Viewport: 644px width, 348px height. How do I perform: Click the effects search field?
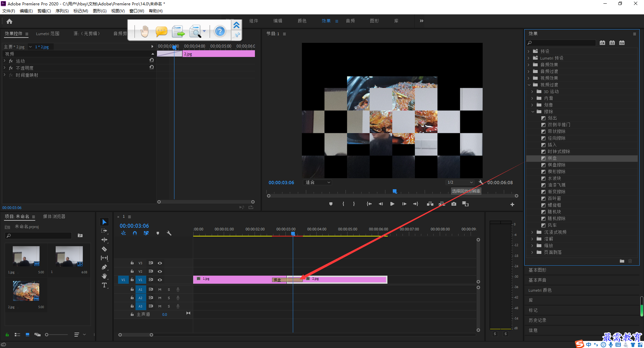click(x=561, y=43)
